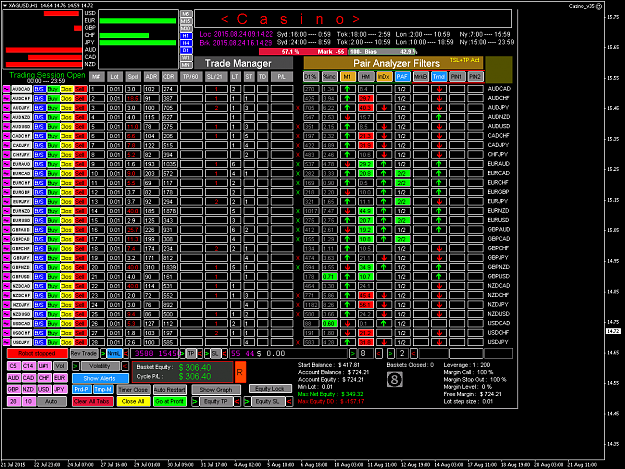Click the MT4 expert smiley icon near Casino_v35

(x=599, y=6)
